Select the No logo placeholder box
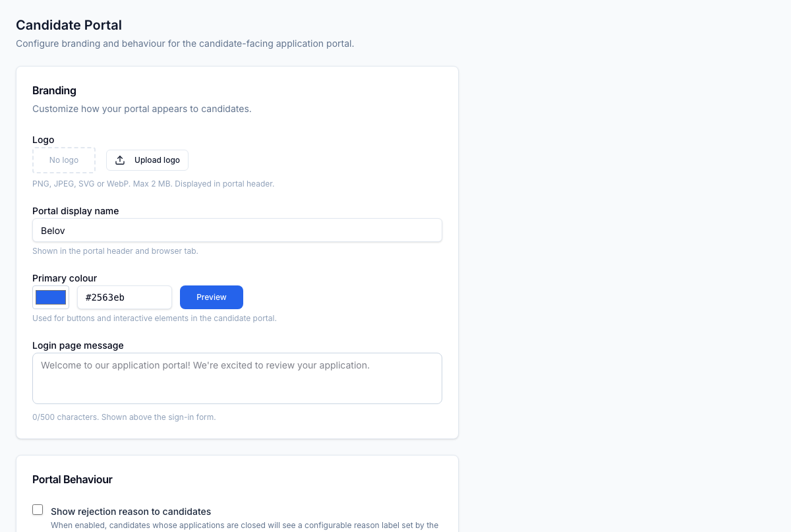 tap(64, 160)
